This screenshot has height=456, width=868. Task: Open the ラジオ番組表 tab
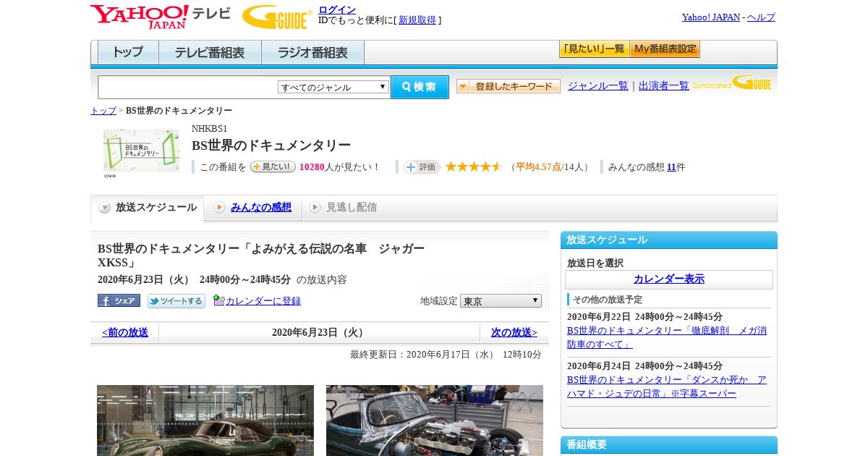[x=312, y=53]
